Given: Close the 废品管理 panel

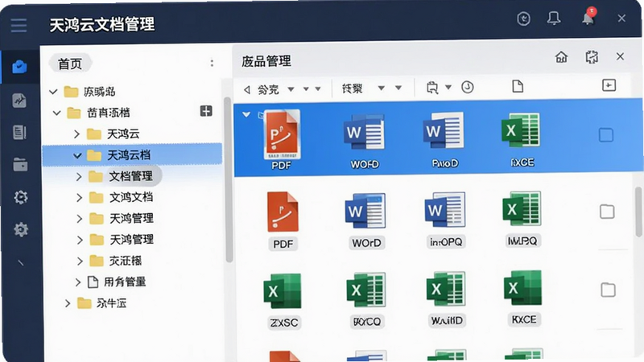Looking at the screenshot, I should (x=620, y=56).
